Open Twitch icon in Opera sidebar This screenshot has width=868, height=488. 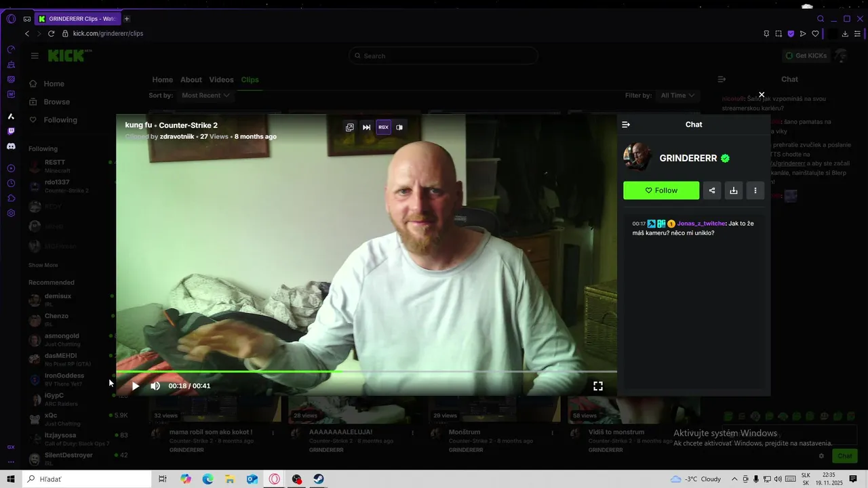point(11,131)
